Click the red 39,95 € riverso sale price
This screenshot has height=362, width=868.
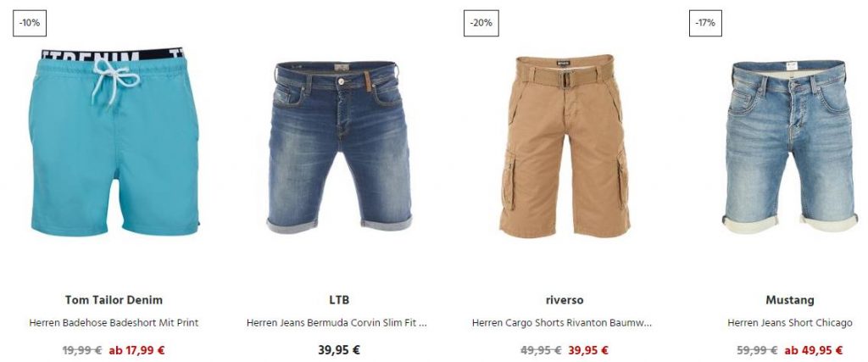point(588,350)
